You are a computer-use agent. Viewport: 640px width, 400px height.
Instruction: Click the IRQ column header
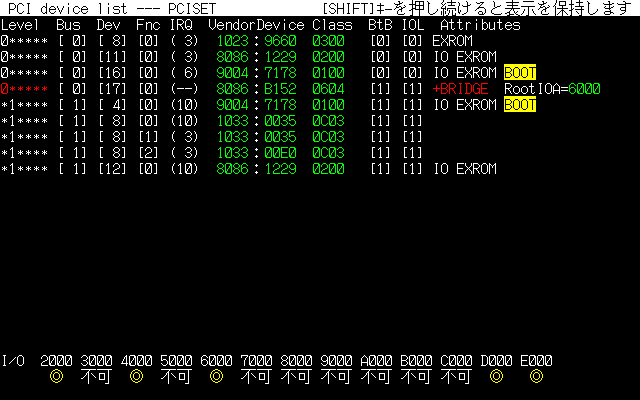[x=181, y=25]
